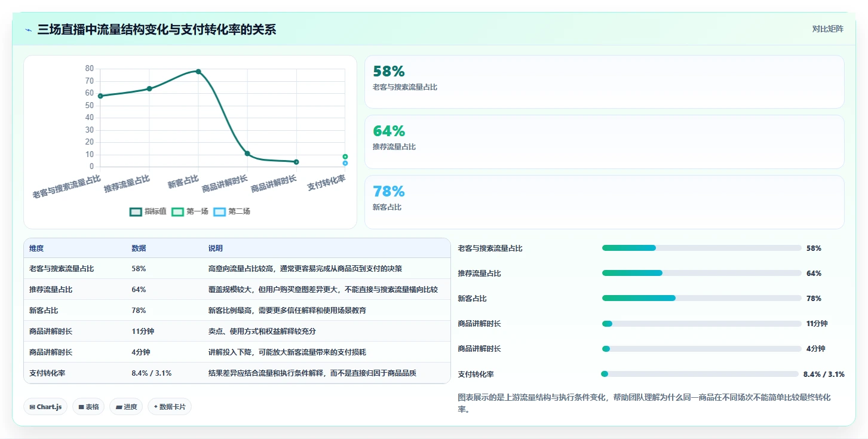Click the 新客占比 label on the chart x-axis

tap(183, 182)
